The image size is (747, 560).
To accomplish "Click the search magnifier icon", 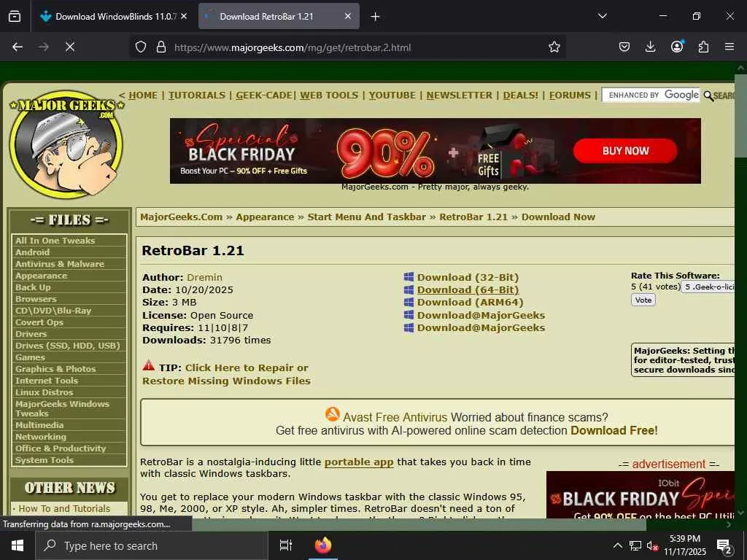I will point(708,96).
